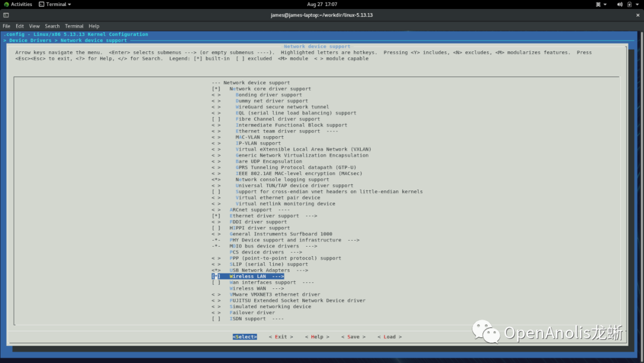This screenshot has width=644, height=363.
Task: Toggle Ethernet driver support checkbox
Action: (216, 216)
